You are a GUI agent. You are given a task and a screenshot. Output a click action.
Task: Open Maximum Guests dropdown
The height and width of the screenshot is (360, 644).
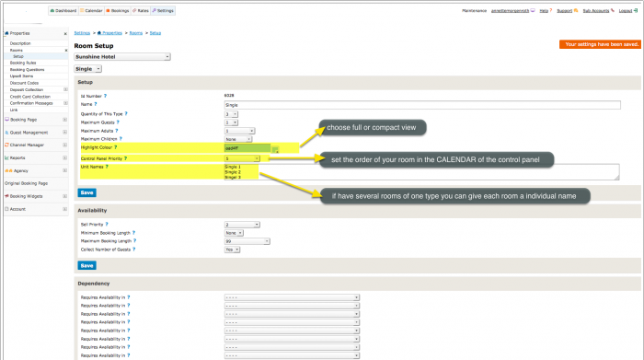(x=231, y=122)
